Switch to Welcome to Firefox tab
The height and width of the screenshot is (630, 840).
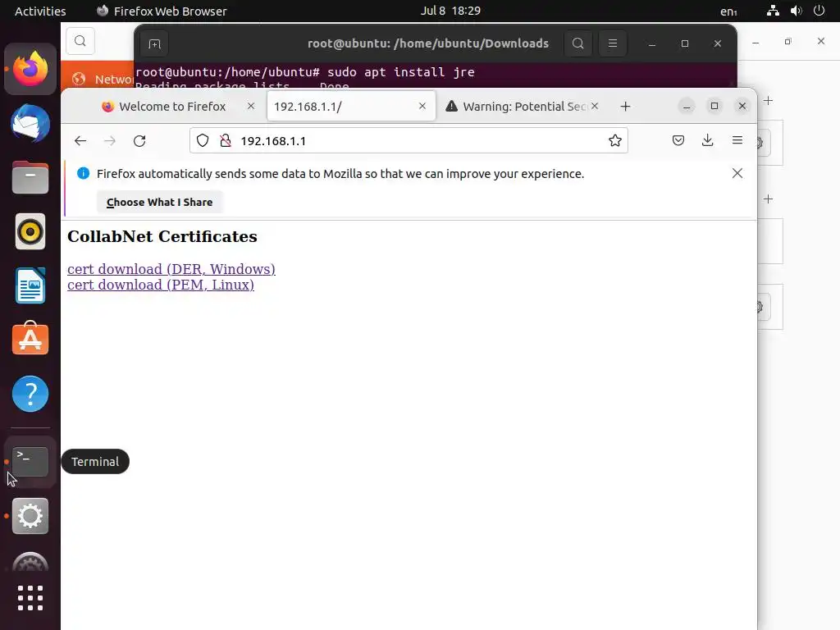point(172,107)
